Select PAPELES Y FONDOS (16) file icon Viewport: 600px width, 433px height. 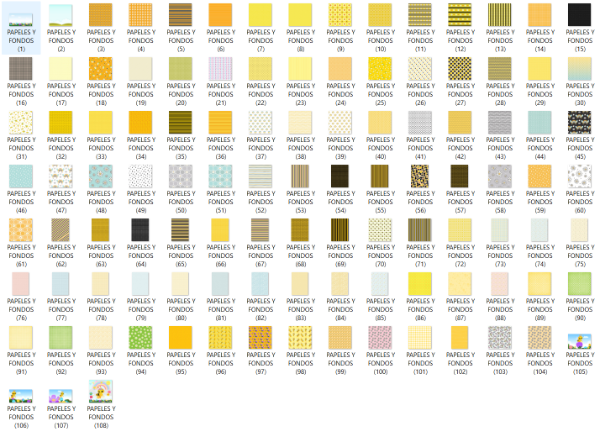click(x=20, y=69)
